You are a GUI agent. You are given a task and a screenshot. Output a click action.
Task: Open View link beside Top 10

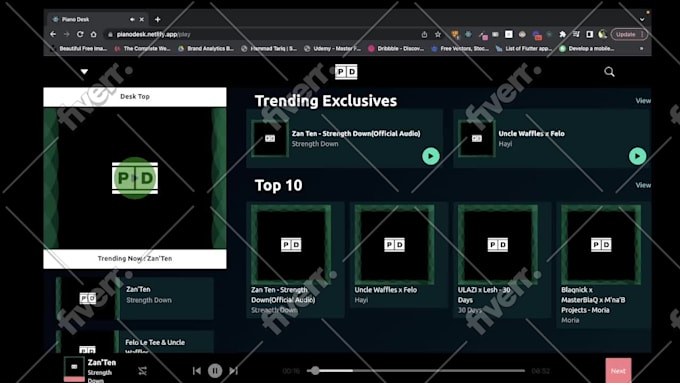(643, 185)
